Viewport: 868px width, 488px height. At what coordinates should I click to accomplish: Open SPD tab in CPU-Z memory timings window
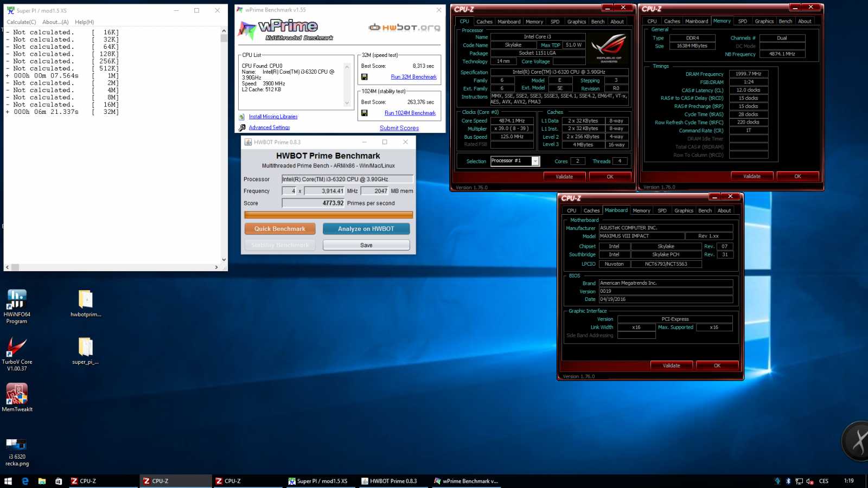(x=743, y=21)
